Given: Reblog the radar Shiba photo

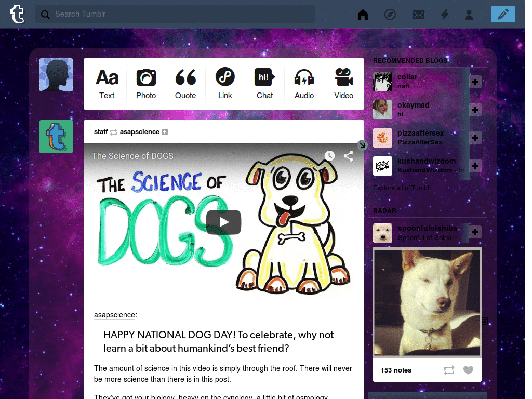Looking at the screenshot, I should (449, 370).
